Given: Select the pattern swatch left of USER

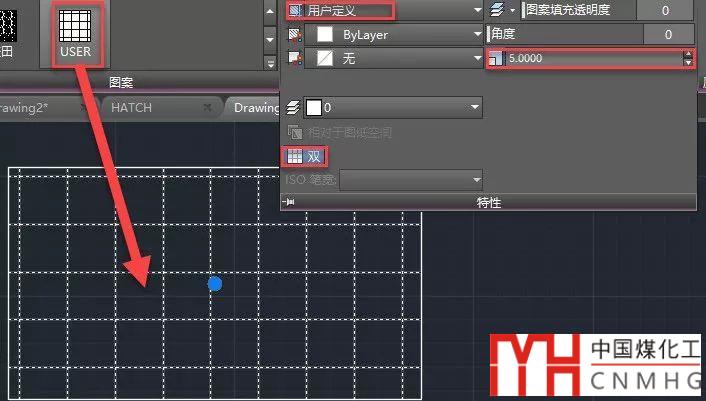Looking at the screenshot, I should click(x=8, y=34).
